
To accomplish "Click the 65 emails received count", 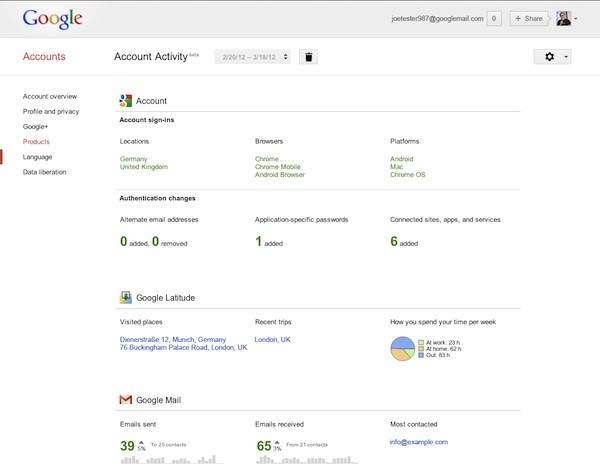I will pyautogui.click(x=264, y=446).
